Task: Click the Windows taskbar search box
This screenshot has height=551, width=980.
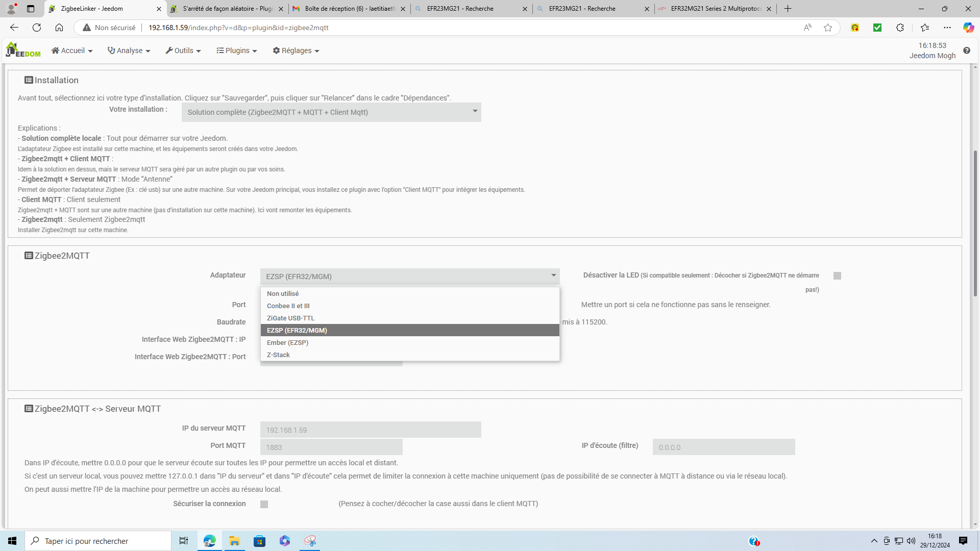Action: (x=98, y=541)
